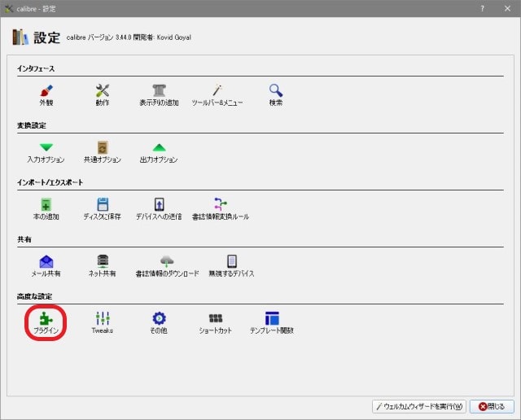Screen dimensions: 521x420
Task: Click the 高度な設定 section heading
Action: pos(34,296)
